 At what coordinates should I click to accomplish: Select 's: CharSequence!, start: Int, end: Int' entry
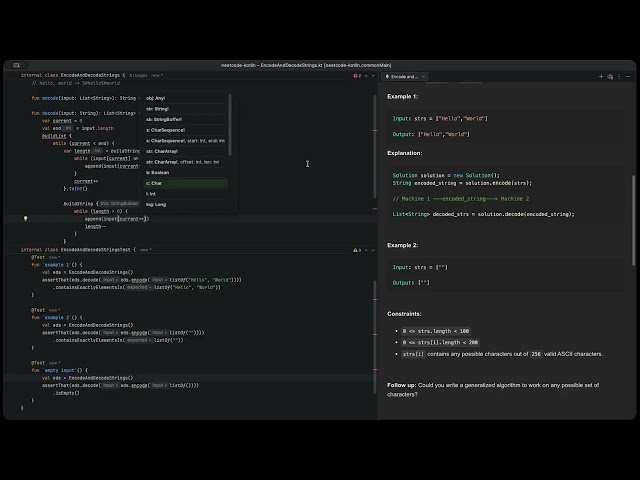coord(185,140)
